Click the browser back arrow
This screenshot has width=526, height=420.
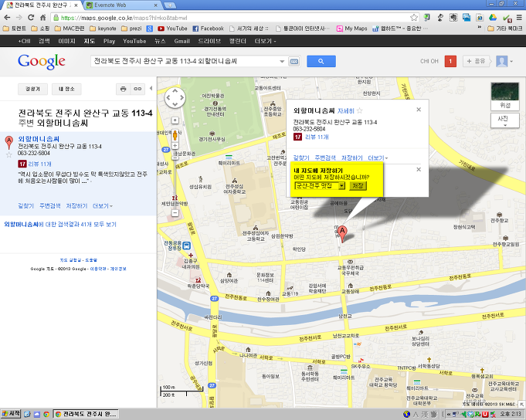(7, 18)
